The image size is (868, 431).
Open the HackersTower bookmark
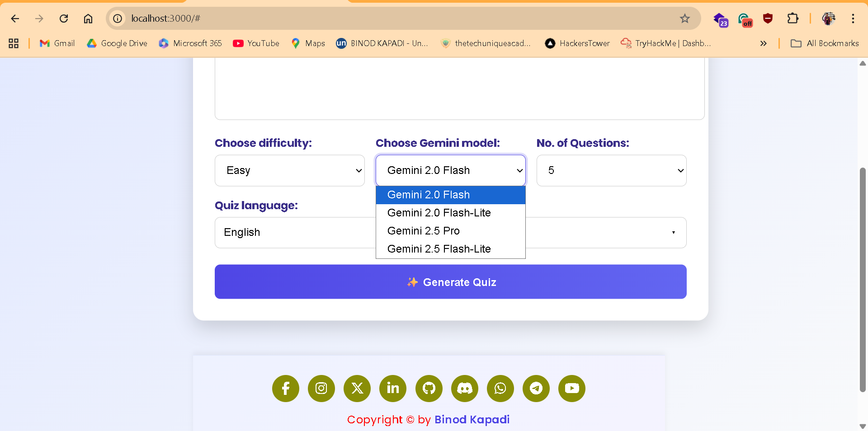tap(577, 43)
